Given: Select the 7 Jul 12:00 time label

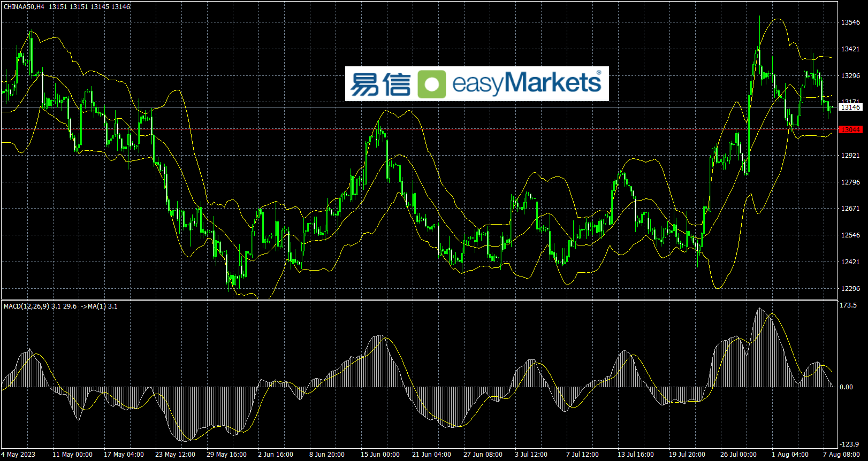Looking at the screenshot, I should 582,455.
